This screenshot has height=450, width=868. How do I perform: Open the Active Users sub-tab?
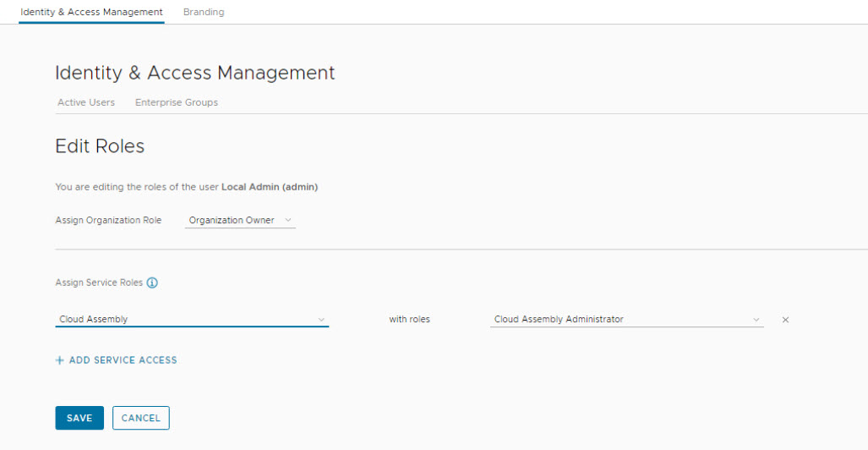(x=86, y=102)
